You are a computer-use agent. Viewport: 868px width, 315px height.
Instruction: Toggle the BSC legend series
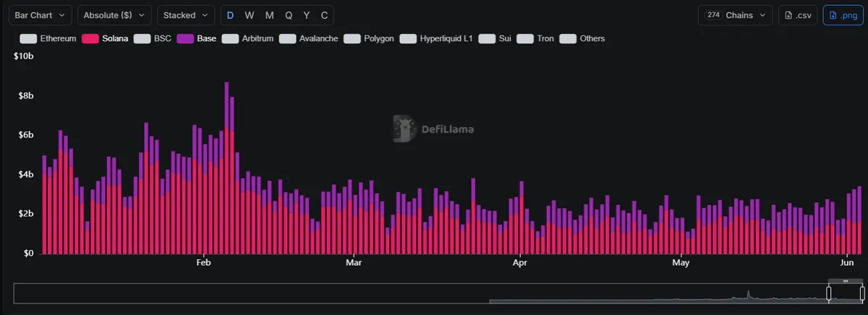pos(153,38)
